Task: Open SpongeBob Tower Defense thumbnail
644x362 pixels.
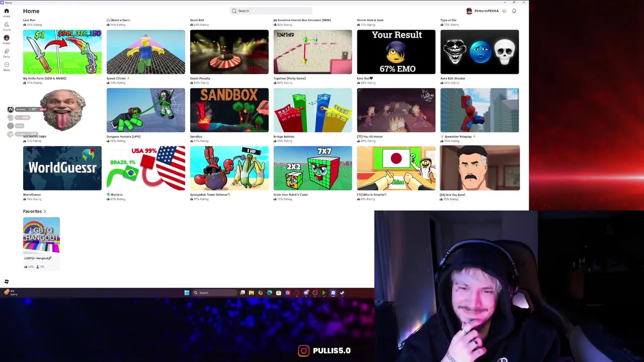Action: pos(229,168)
